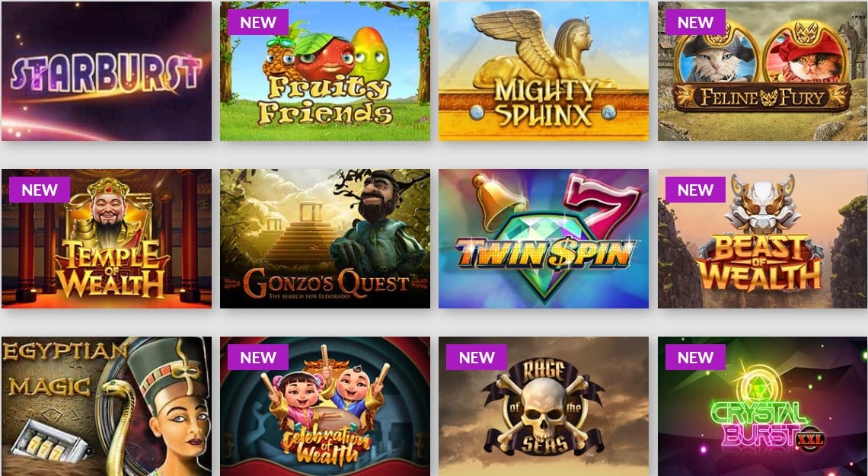Click the NEW badge on Celebration of Wealth

(x=258, y=357)
